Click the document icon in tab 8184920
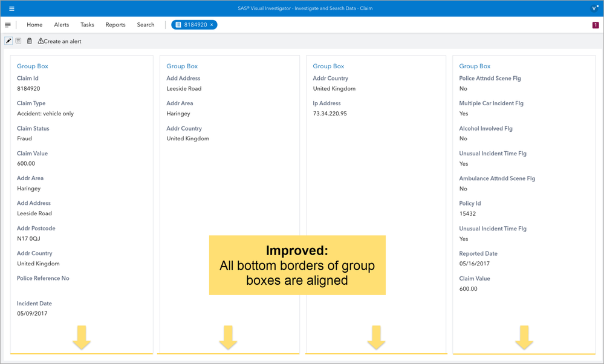 [x=178, y=25]
